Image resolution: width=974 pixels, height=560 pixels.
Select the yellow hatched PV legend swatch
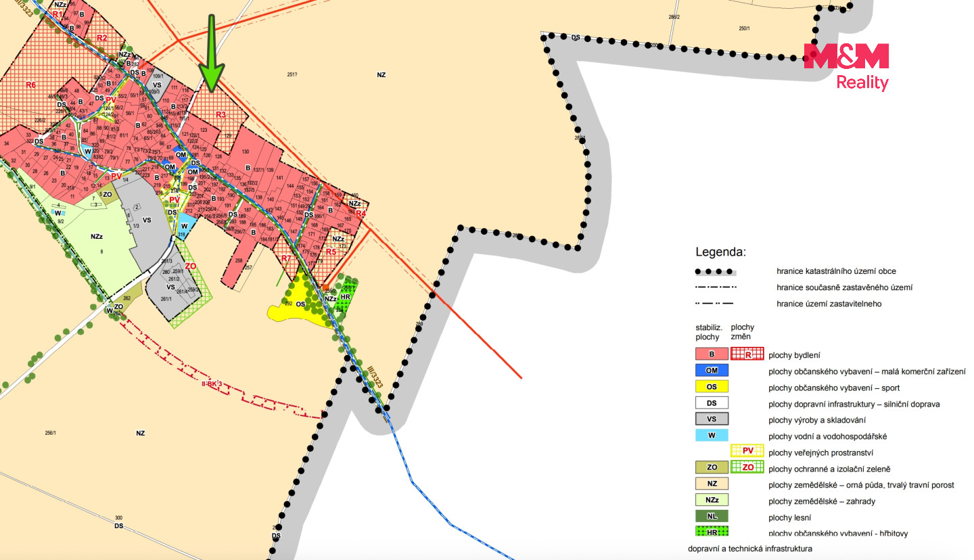coord(747,451)
